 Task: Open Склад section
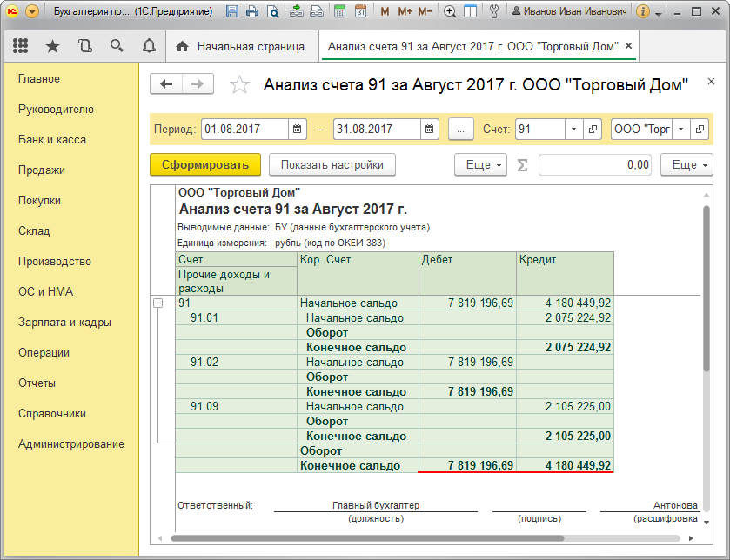[x=34, y=231]
